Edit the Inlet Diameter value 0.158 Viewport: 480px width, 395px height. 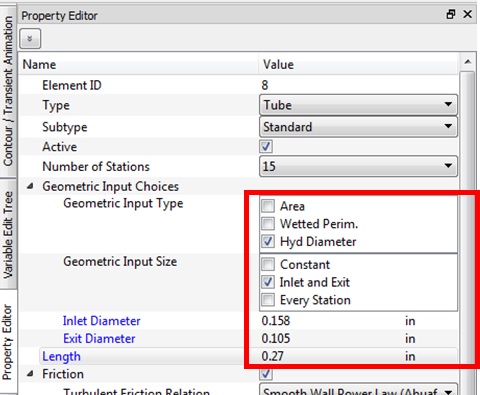(276, 321)
